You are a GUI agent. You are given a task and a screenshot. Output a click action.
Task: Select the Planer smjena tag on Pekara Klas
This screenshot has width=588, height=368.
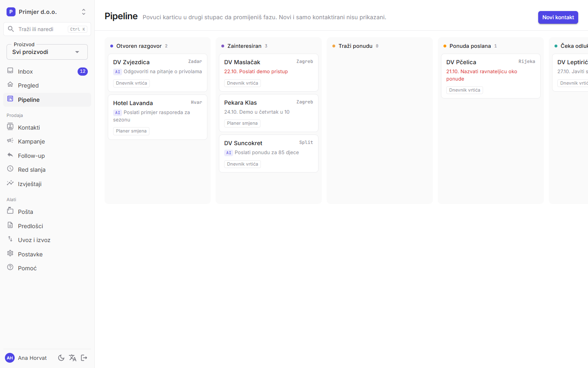pos(243,123)
